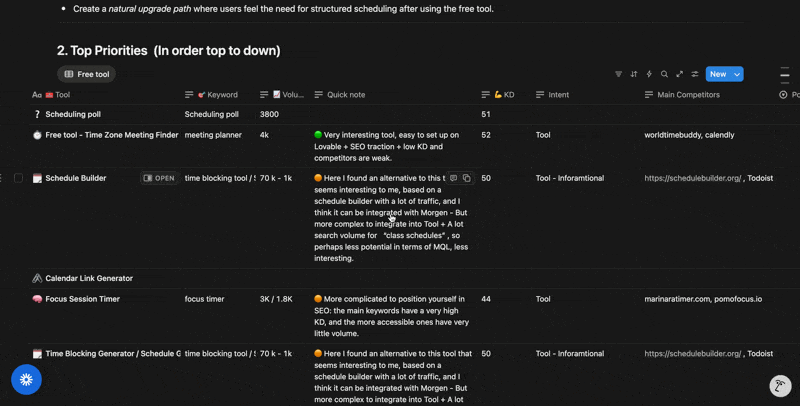
Task: Open automations lightning bolt icon
Action: [649, 74]
